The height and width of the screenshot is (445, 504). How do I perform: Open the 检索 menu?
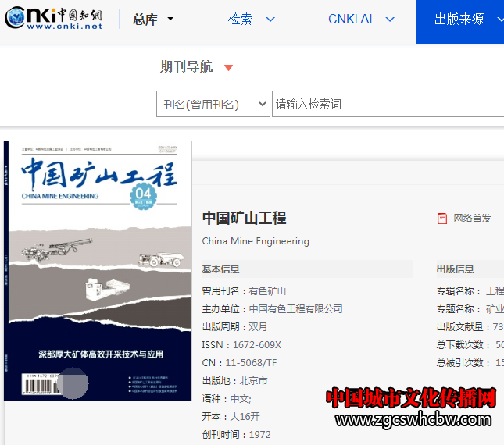tap(240, 20)
